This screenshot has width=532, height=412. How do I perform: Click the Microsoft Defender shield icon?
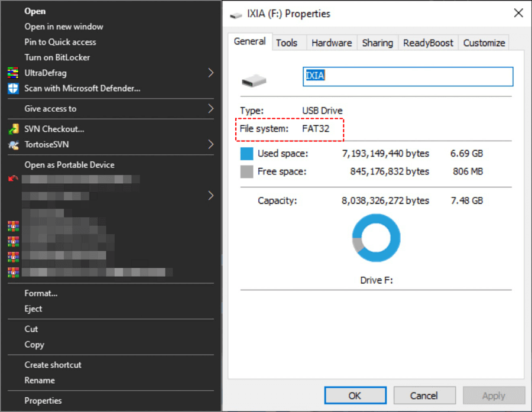13,89
